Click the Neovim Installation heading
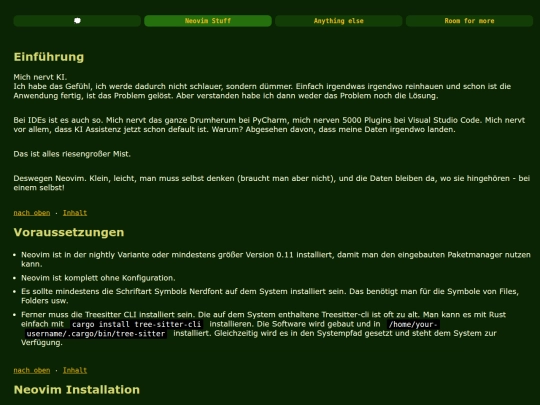Image resolution: width=540 pixels, height=405 pixels. pos(77,390)
